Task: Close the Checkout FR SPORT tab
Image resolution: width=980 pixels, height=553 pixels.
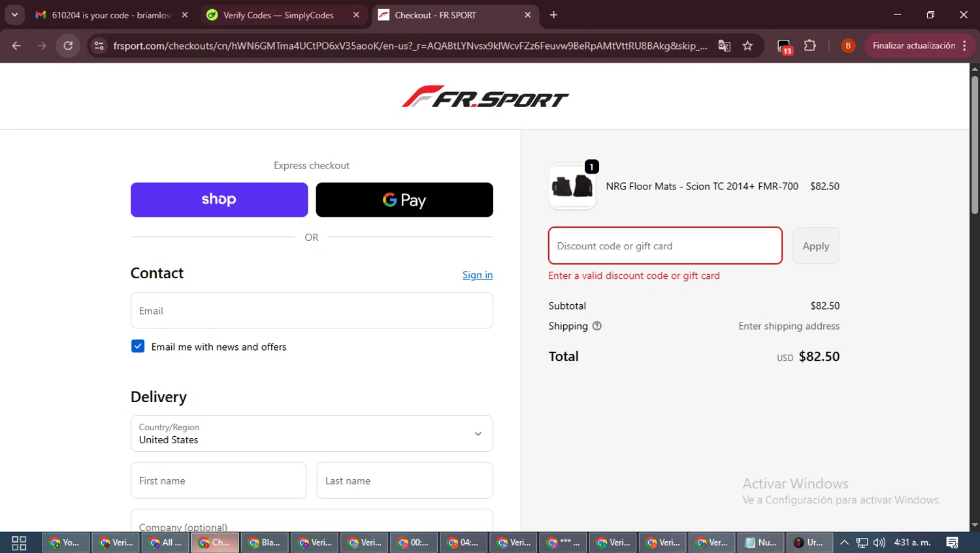Action: tap(528, 15)
